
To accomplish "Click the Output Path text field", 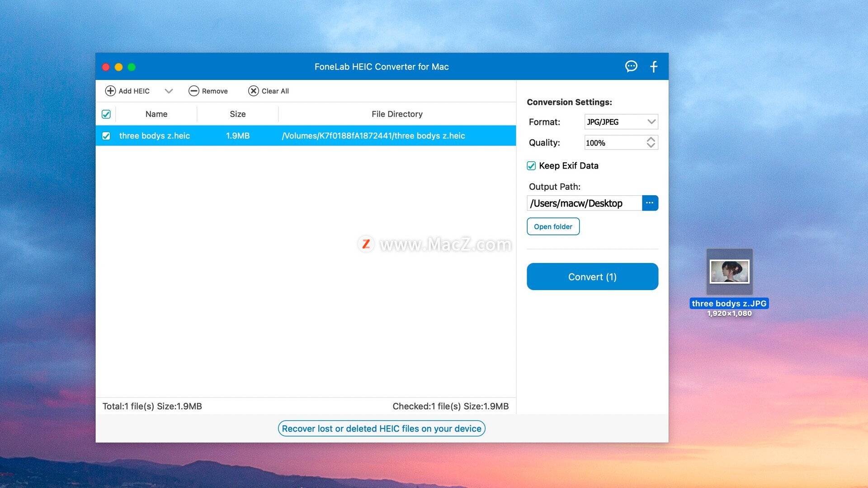I will 584,203.
